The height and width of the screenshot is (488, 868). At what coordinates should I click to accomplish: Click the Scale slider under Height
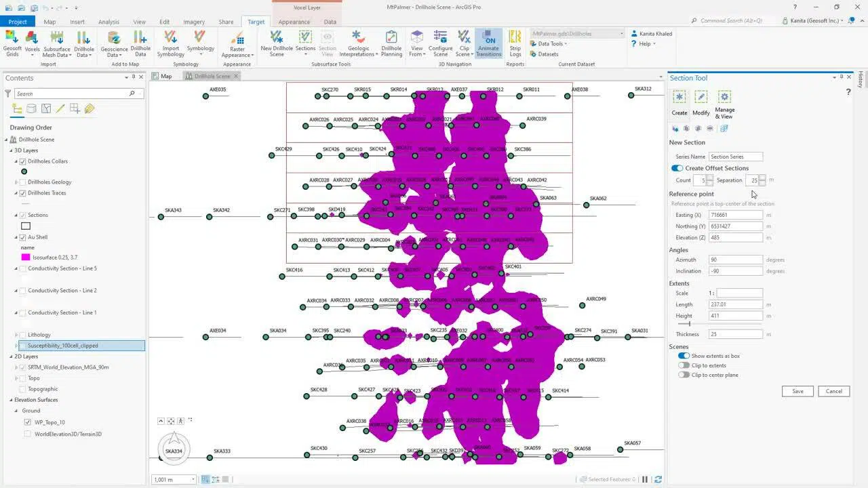tap(719, 324)
